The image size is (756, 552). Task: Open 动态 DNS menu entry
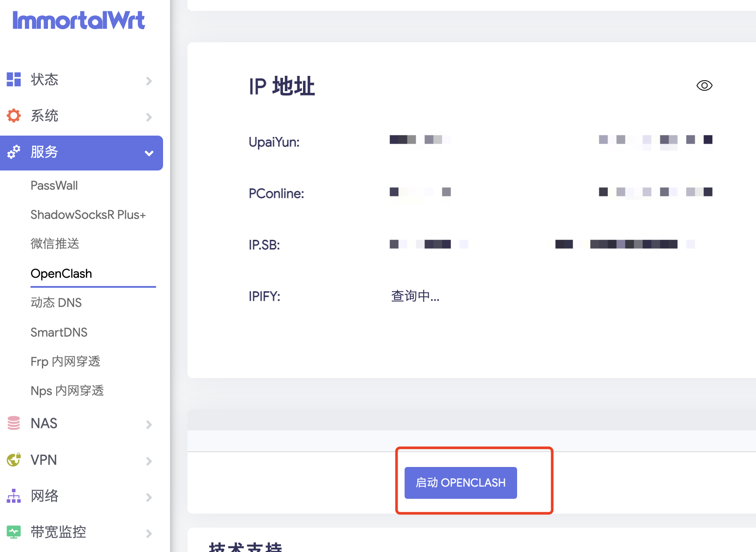(x=56, y=303)
